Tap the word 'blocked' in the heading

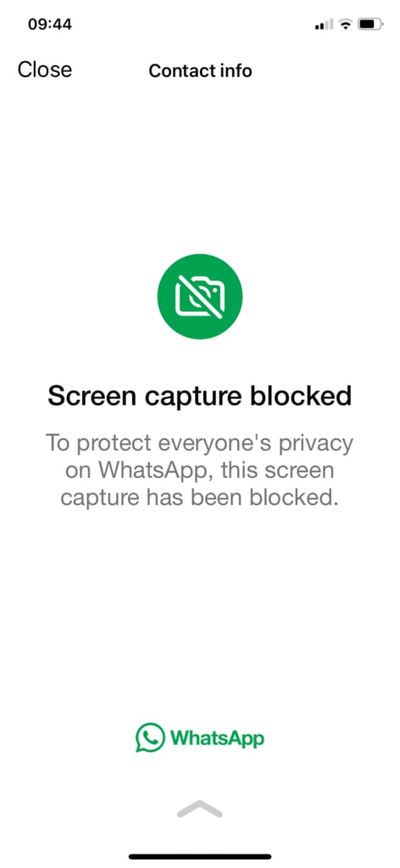300,396
